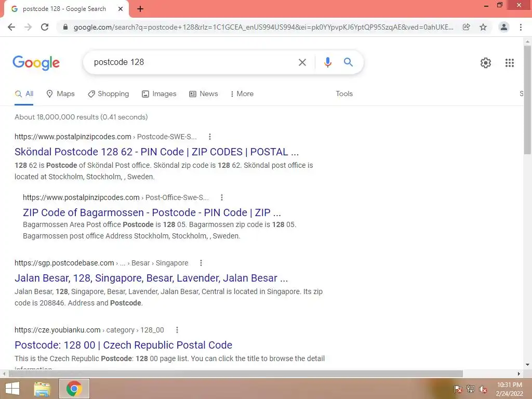The height and width of the screenshot is (399, 532).
Task: Open the Chrome profile avatar
Action: click(504, 27)
